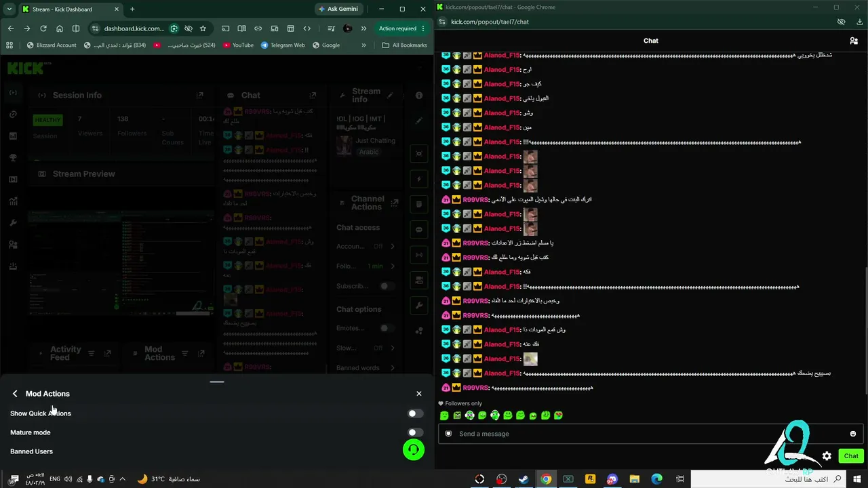This screenshot has width=868, height=488.
Task: Expand the hidden toolbar items chevron
Action: 364,28
